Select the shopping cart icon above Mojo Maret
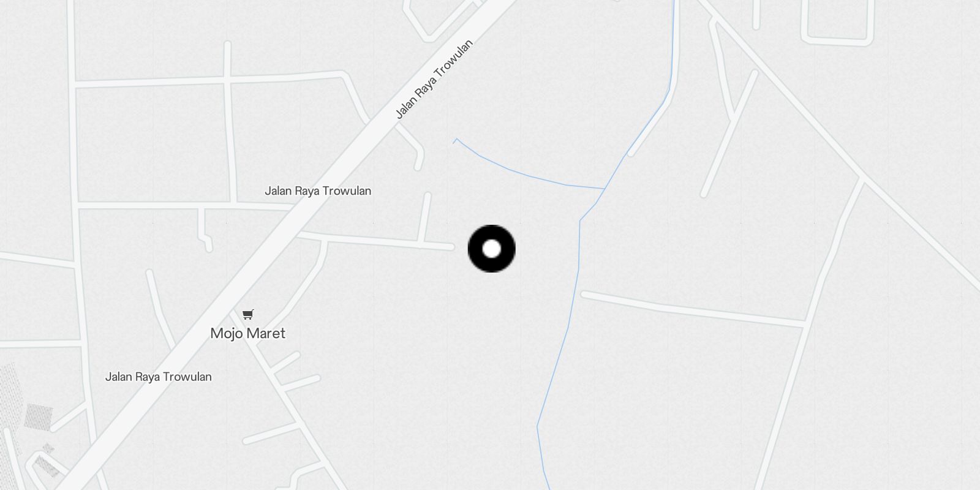The image size is (980, 490). [248, 315]
